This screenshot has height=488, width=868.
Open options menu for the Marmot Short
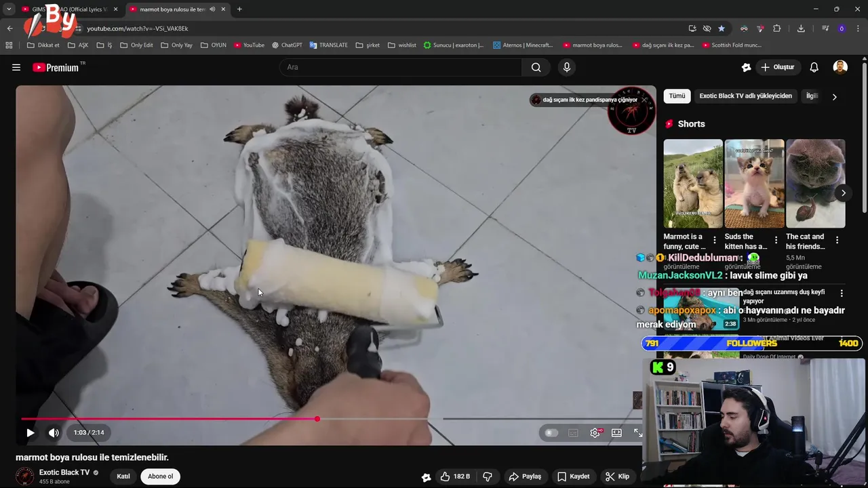click(715, 240)
